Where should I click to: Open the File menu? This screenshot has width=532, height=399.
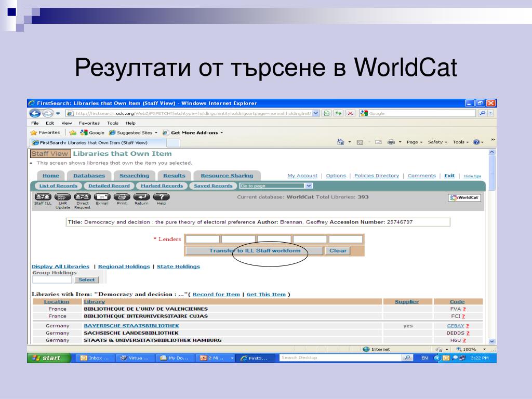coord(35,123)
